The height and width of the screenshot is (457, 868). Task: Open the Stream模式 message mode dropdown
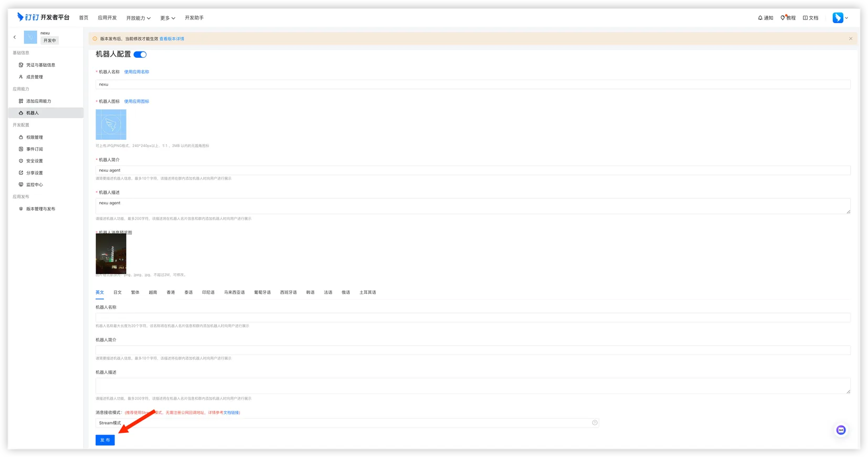[x=347, y=423]
